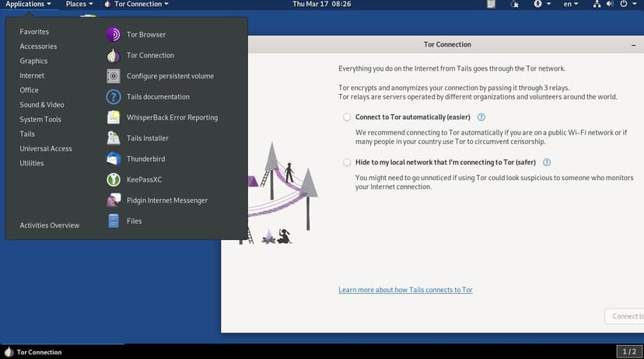Launch KeePassXC password manager icon

114,179
